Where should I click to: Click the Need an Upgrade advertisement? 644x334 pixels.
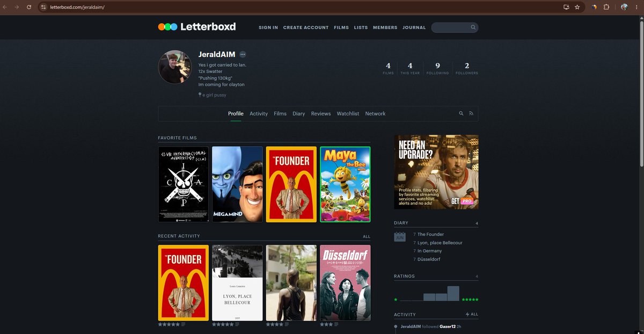click(436, 172)
